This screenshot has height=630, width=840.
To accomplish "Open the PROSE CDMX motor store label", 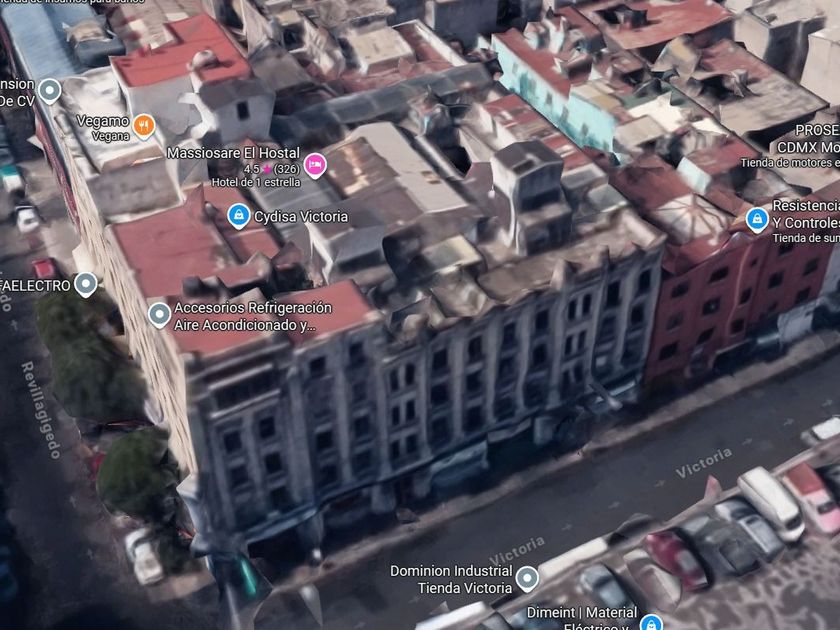I will click(x=816, y=139).
